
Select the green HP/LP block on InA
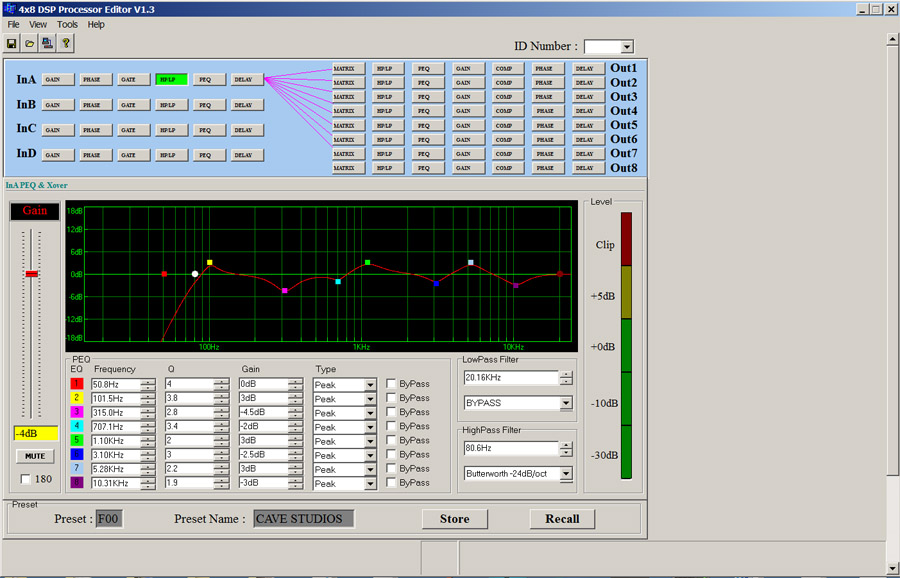170,79
